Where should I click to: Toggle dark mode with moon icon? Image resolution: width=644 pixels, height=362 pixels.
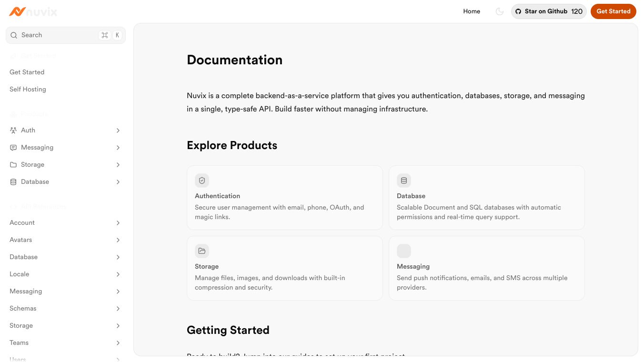(x=500, y=11)
